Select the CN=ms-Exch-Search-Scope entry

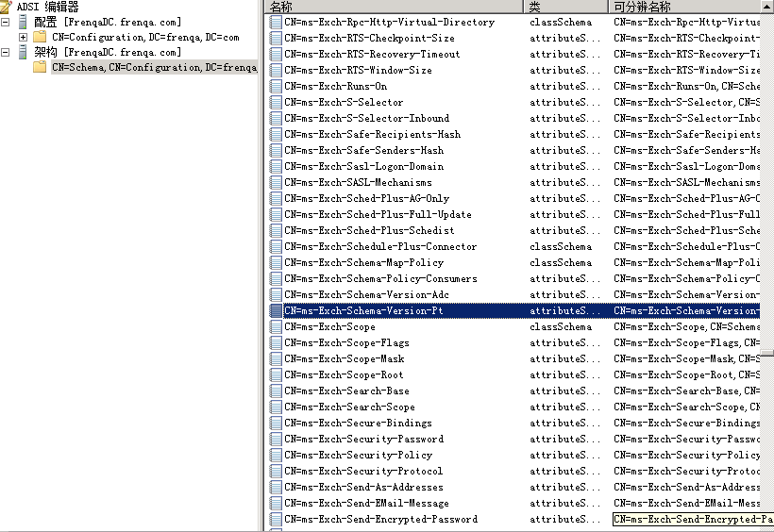coord(349,407)
